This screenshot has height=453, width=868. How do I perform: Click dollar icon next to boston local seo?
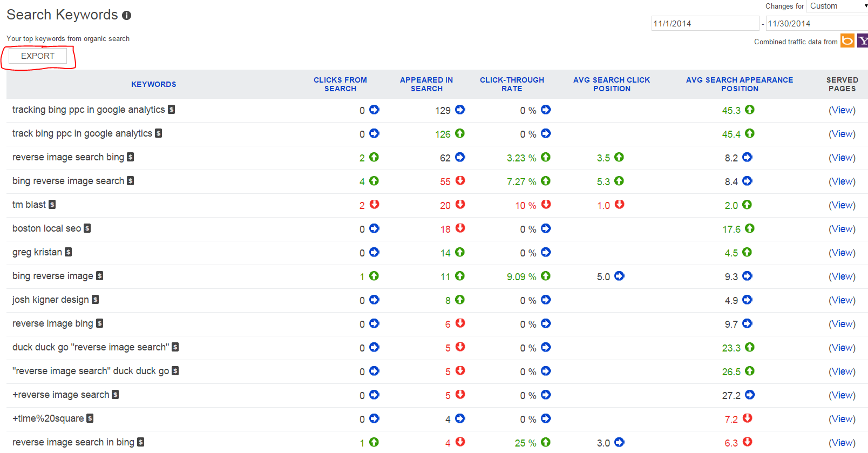87,228
